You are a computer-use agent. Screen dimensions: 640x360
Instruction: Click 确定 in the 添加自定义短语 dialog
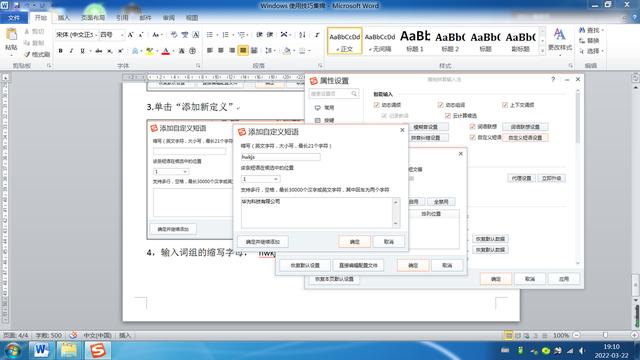coord(355,242)
